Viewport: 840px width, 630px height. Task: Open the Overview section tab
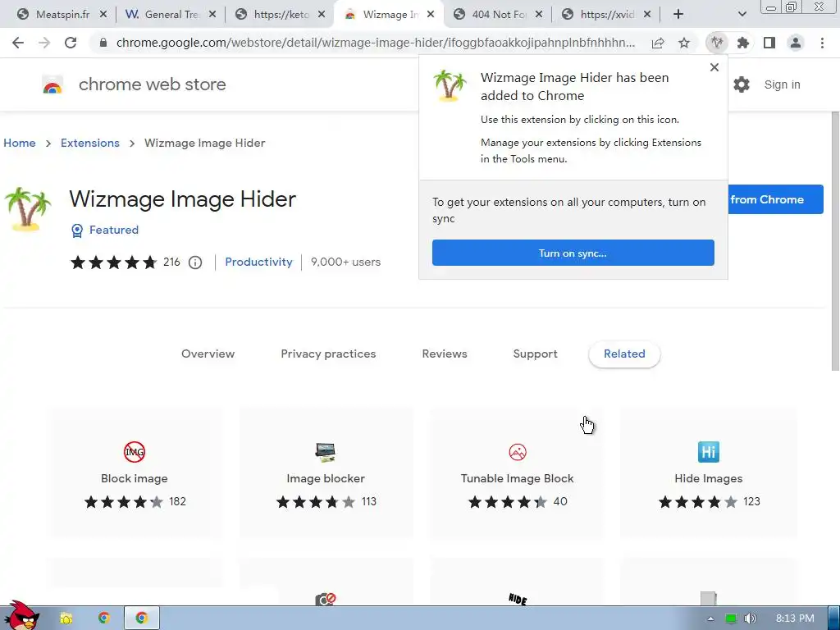tap(208, 354)
